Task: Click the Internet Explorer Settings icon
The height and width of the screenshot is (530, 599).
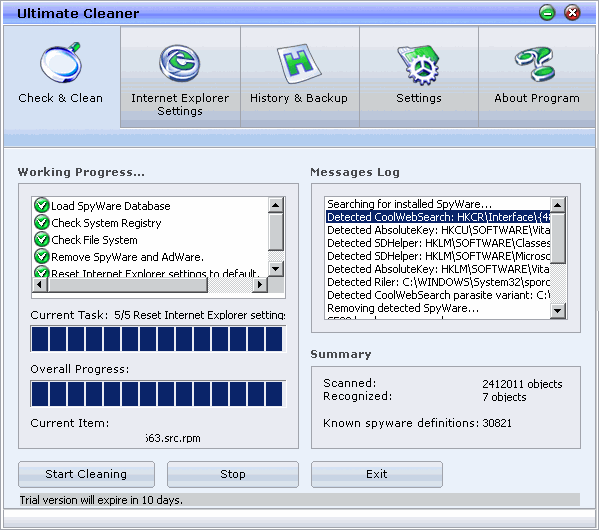Action: [x=180, y=63]
